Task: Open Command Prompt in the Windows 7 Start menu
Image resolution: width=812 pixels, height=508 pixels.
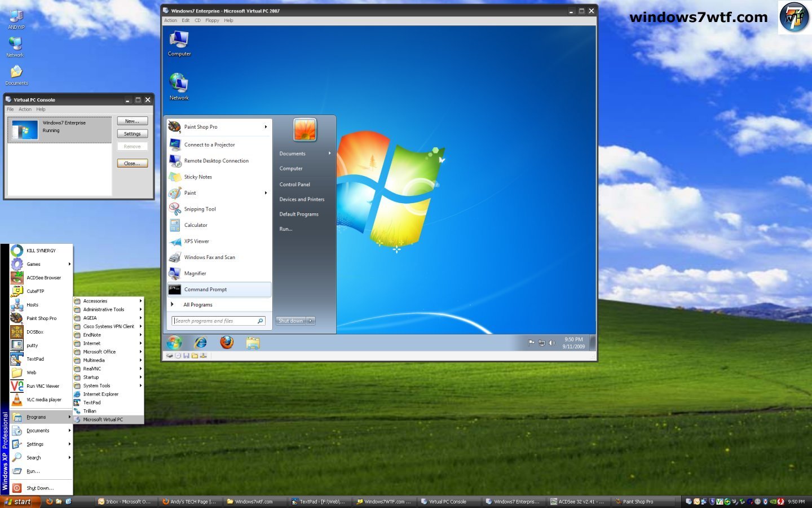Action: 219,290
